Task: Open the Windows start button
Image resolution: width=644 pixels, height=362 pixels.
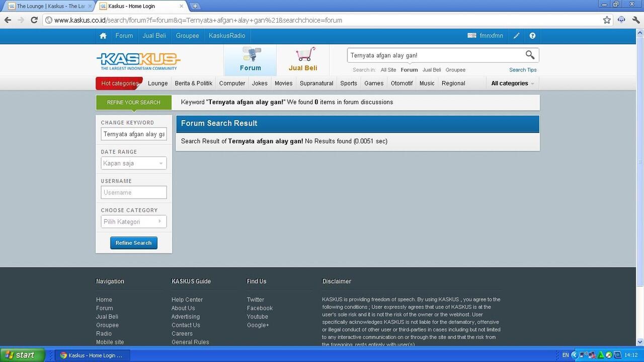Action: point(23,355)
